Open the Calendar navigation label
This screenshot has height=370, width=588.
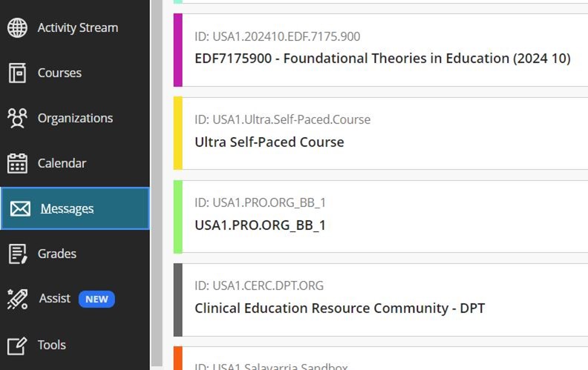62,163
